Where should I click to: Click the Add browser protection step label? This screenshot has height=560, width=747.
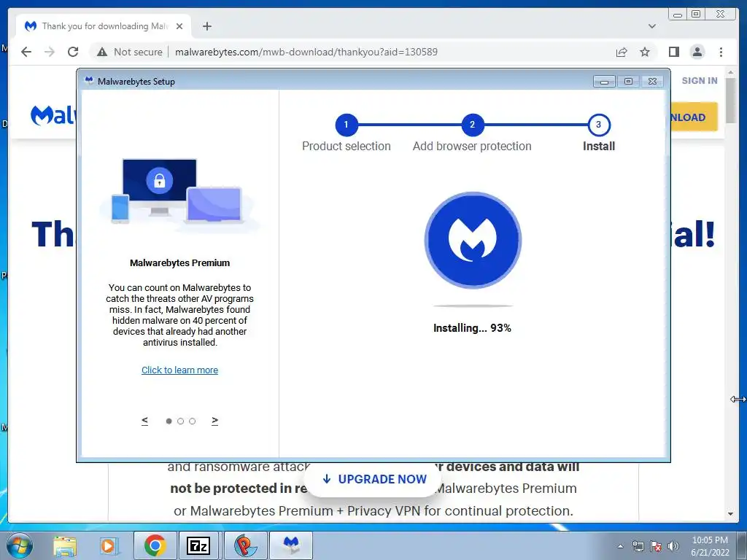pos(472,146)
